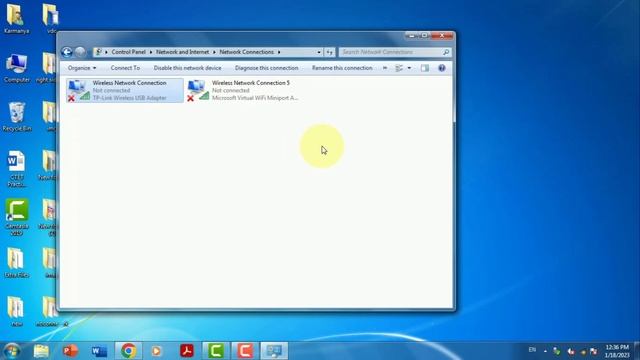The image size is (640, 360).
Task: Expand the address bar history dropdown
Action: pyautogui.click(x=319, y=52)
